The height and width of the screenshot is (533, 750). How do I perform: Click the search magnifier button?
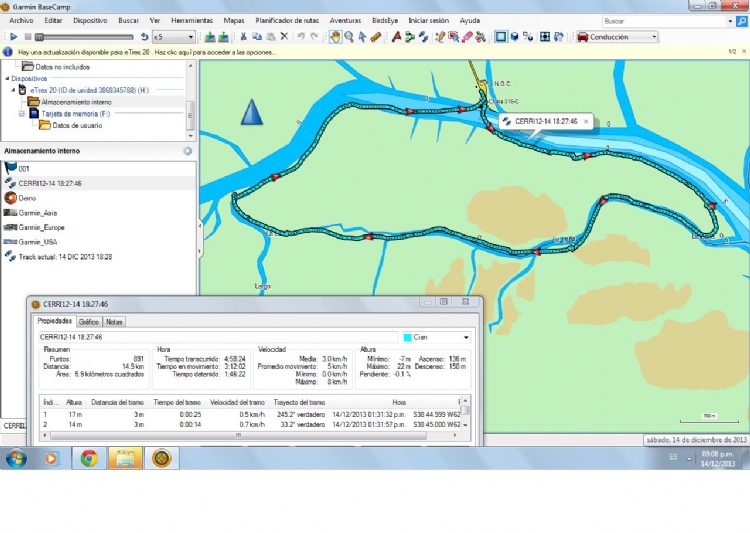point(742,21)
